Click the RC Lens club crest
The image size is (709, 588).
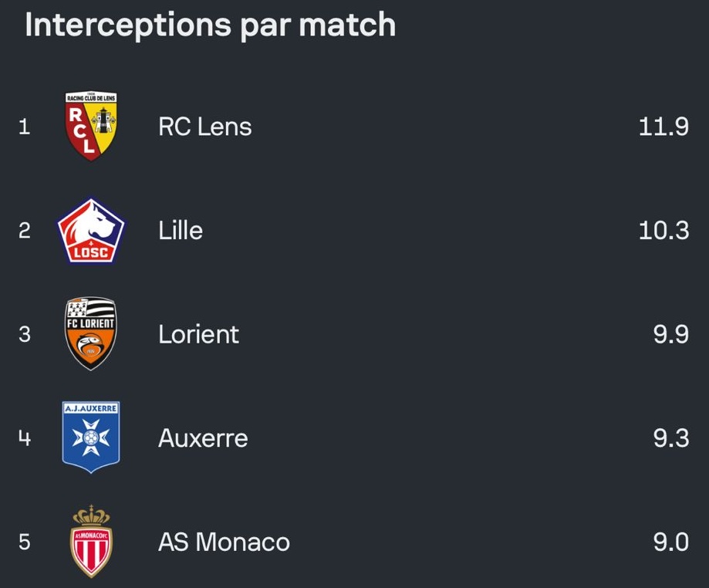pyautogui.click(x=91, y=127)
